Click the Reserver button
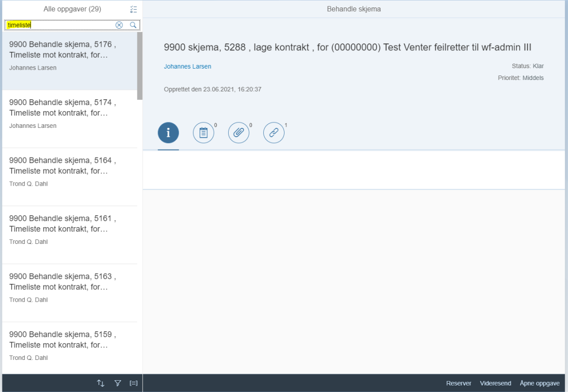Viewport: 568px width, 392px height. [x=459, y=383]
